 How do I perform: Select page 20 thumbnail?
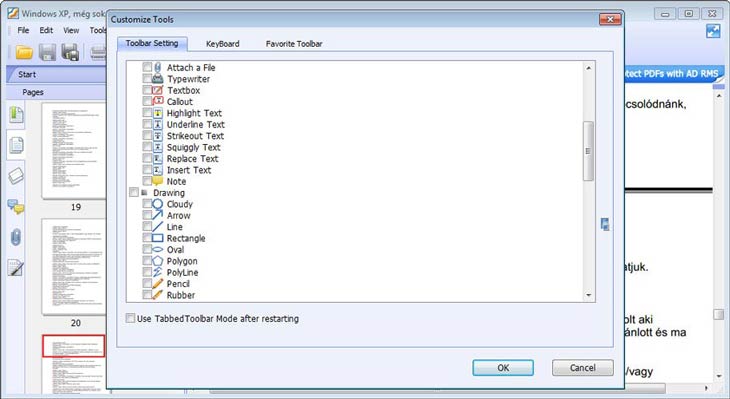(x=74, y=266)
